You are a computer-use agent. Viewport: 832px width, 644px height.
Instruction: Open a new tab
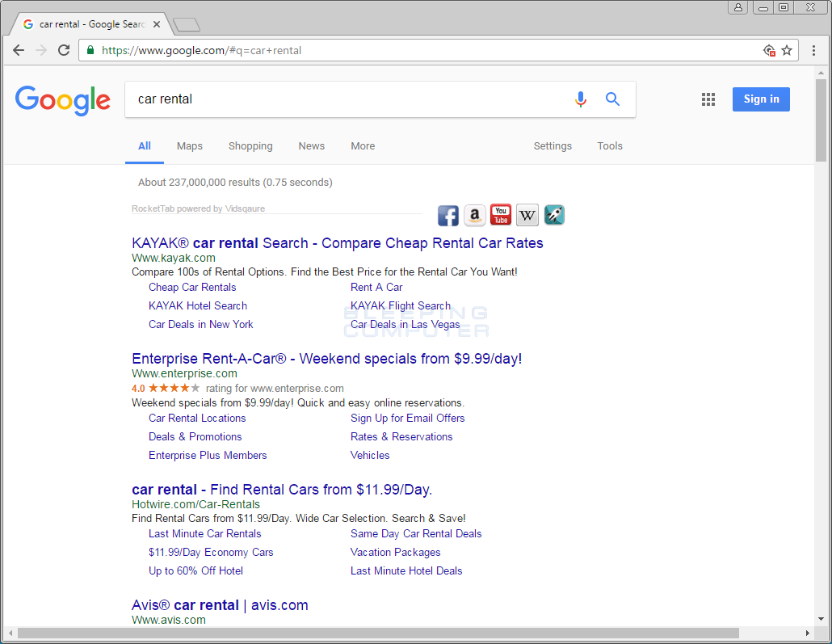point(187,24)
